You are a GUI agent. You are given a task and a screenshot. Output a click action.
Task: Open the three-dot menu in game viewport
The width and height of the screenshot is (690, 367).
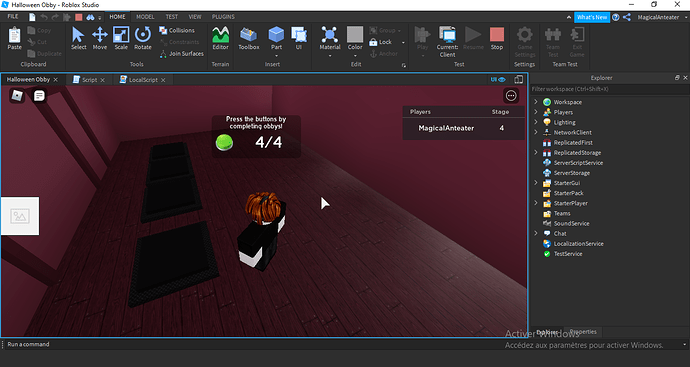click(511, 95)
